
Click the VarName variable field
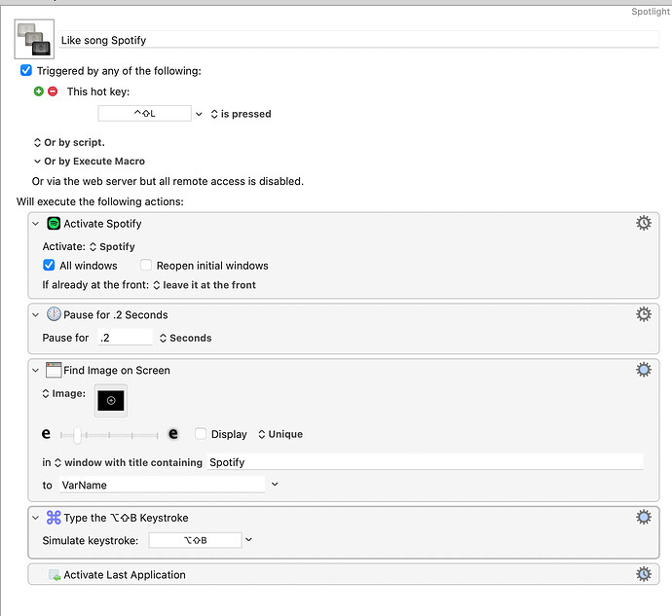(x=161, y=484)
